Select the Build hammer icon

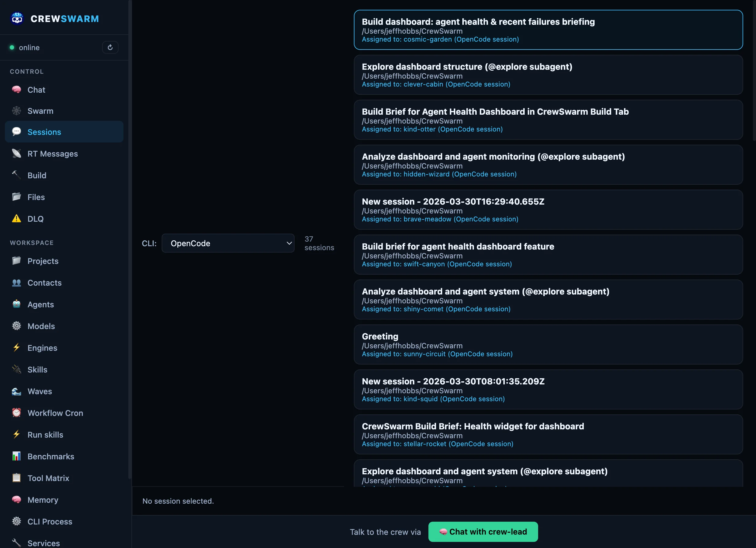16,175
